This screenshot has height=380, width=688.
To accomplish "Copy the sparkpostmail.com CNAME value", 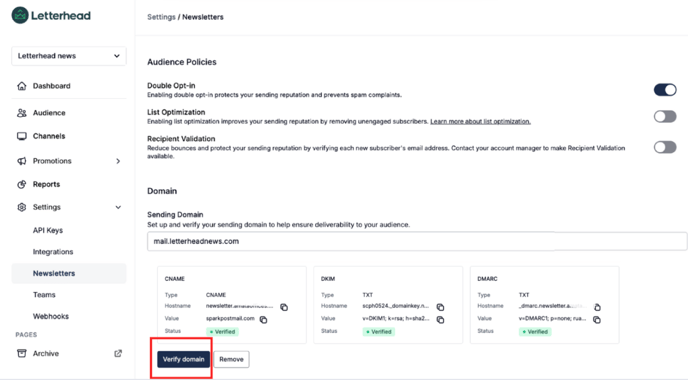I will click(263, 319).
